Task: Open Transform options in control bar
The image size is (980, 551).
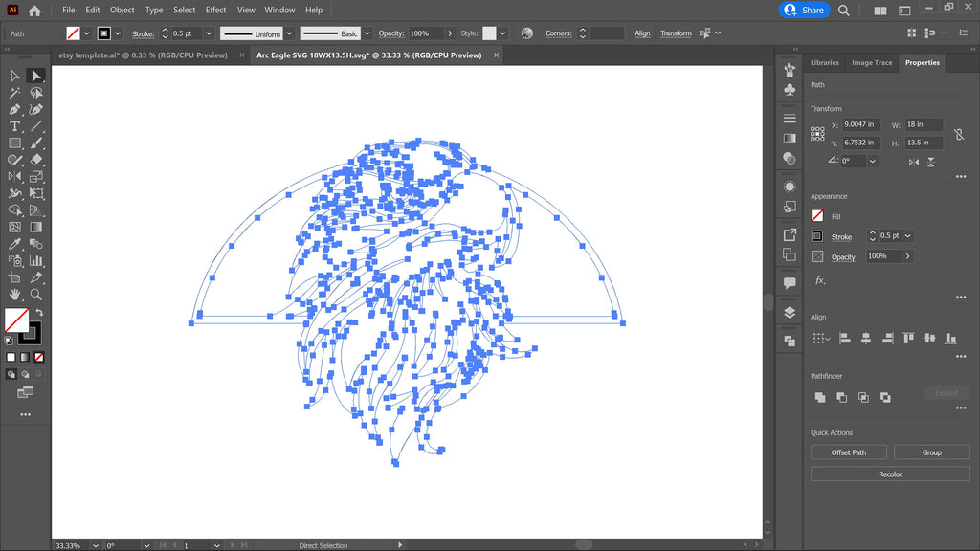Action: coord(676,33)
